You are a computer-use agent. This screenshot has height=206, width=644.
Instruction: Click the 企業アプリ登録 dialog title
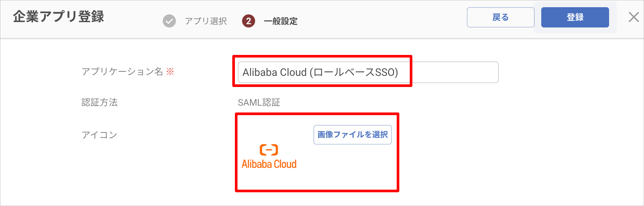(58, 17)
